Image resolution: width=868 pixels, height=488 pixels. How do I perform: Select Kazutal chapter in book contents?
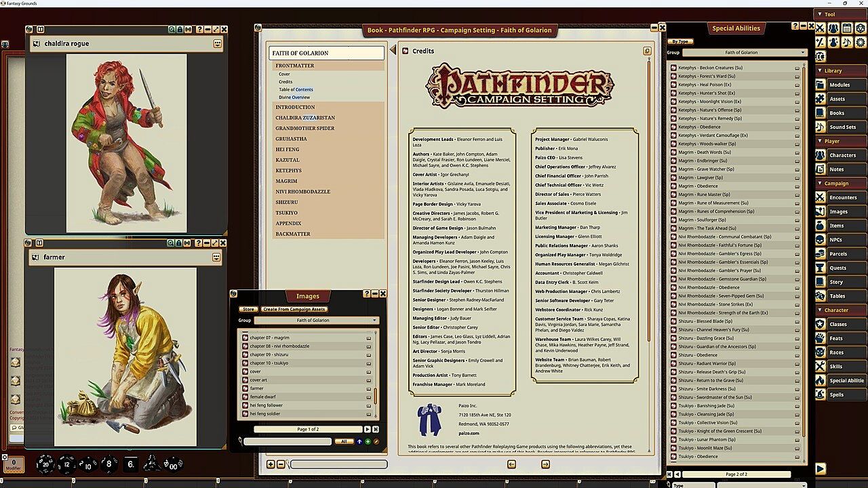point(287,160)
